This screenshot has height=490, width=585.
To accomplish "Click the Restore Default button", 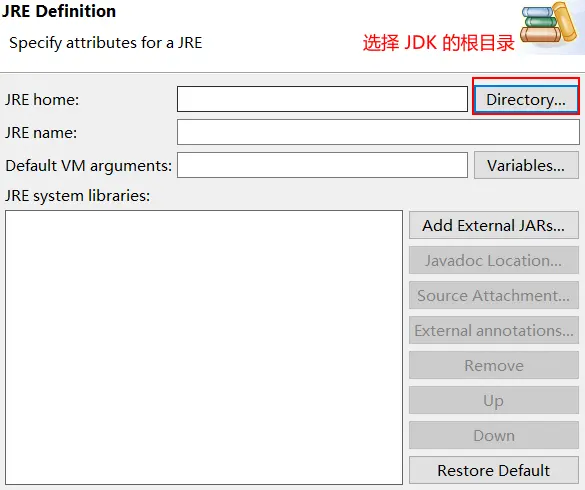I will click(494, 470).
